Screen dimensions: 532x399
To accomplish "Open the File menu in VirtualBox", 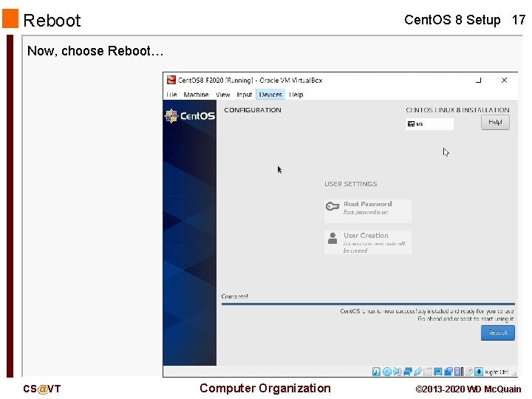I will [171, 95].
